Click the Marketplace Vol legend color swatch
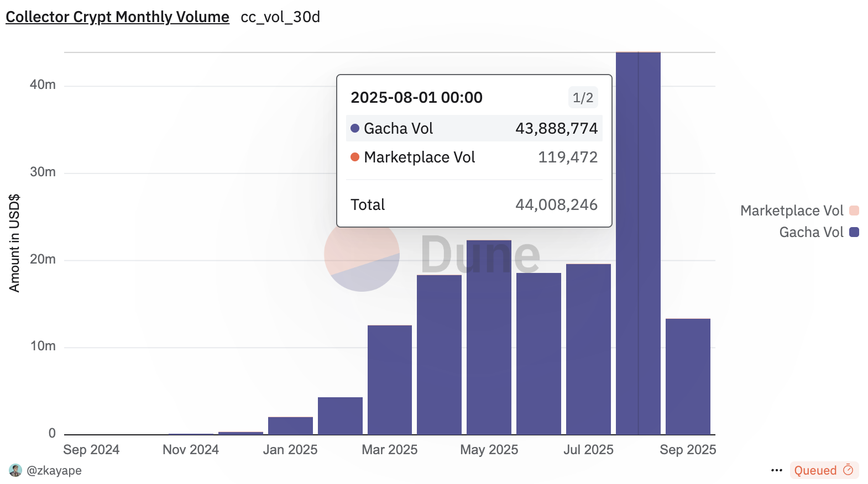 854,211
